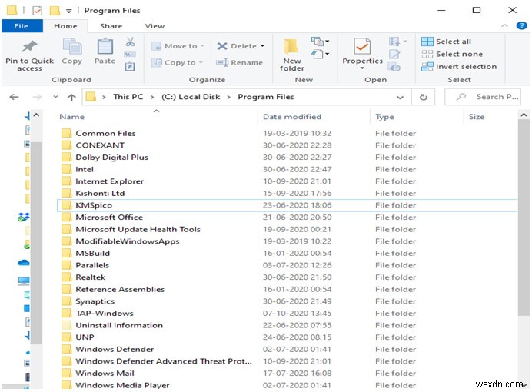Image resolution: width=532 pixels, height=392 pixels.
Task: Click the History icon in Open group
Action: click(394, 67)
